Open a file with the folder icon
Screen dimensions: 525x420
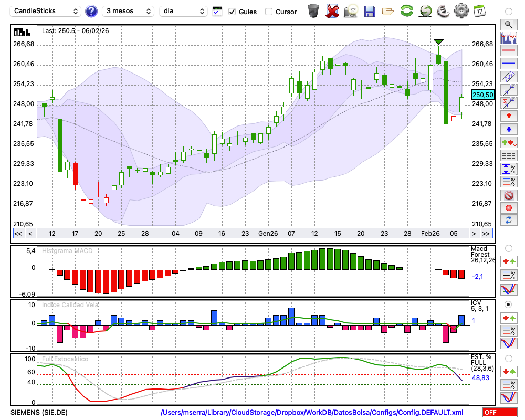[x=388, y=12]
